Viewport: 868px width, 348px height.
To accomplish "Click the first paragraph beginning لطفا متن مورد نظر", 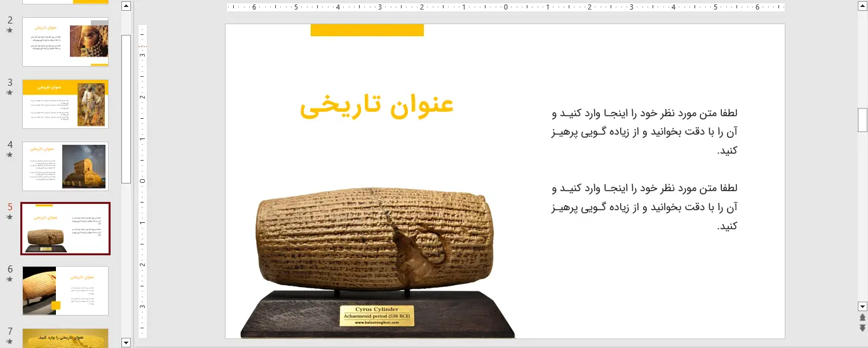I will click(x=644, y=132).
